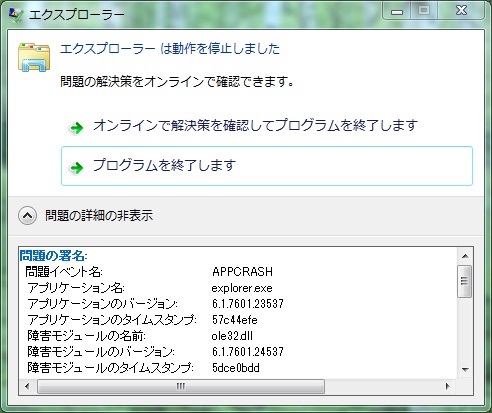Click the green arrow beside プログラムを終了します
This screenshot has width=492, height=413.
pos(77,167)
